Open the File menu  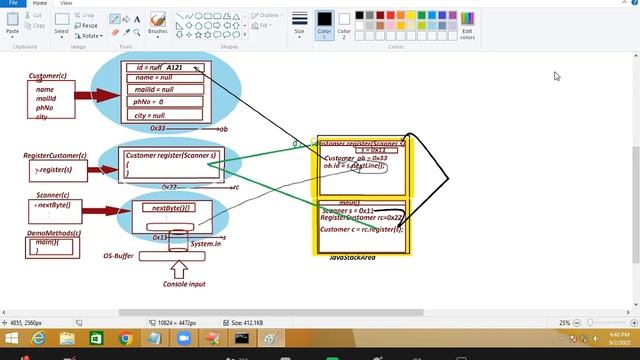(x=13, y=3)
